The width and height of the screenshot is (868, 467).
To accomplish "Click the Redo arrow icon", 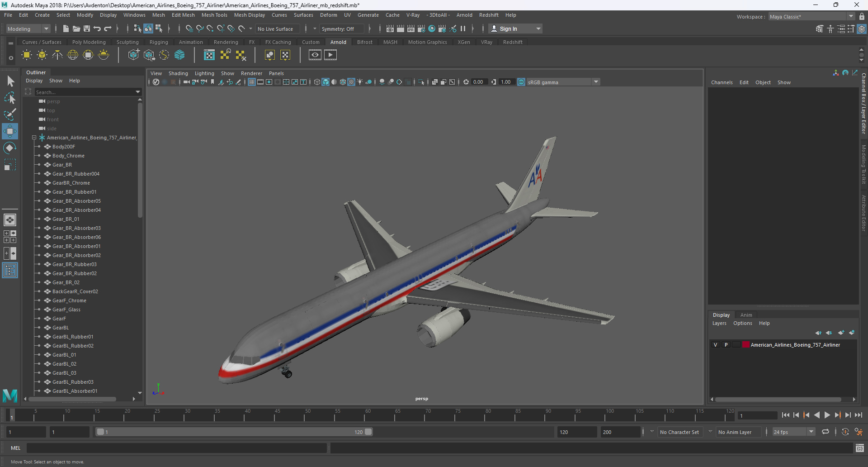I will pos(108,29).
